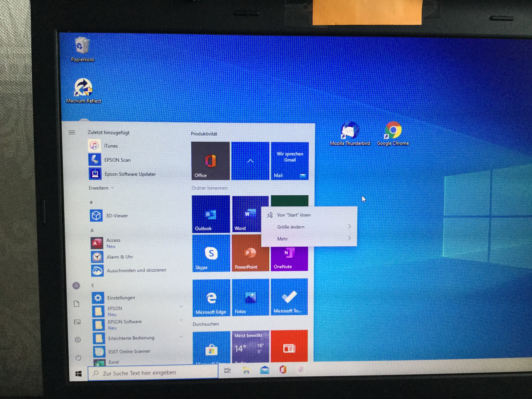The height and width of the screenshot is (399, 532).
Task: Collapse the tile folder with chevron tile
Action: tap(250, 161)
